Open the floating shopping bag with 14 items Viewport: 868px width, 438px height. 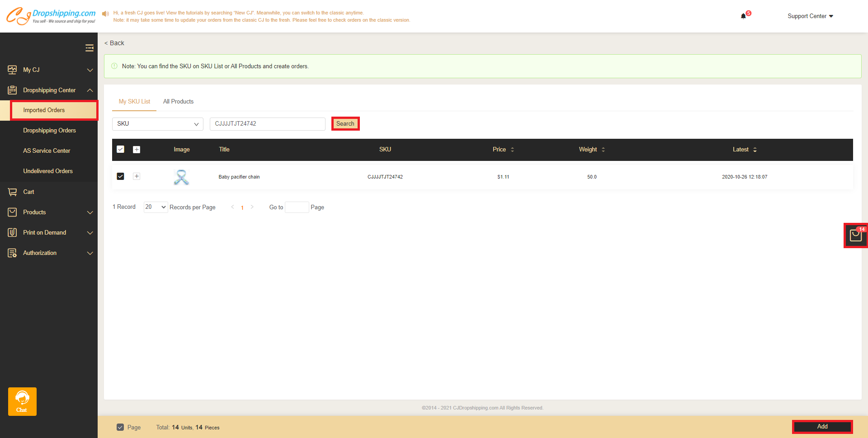pyautogui.click(x=856, y=235)
